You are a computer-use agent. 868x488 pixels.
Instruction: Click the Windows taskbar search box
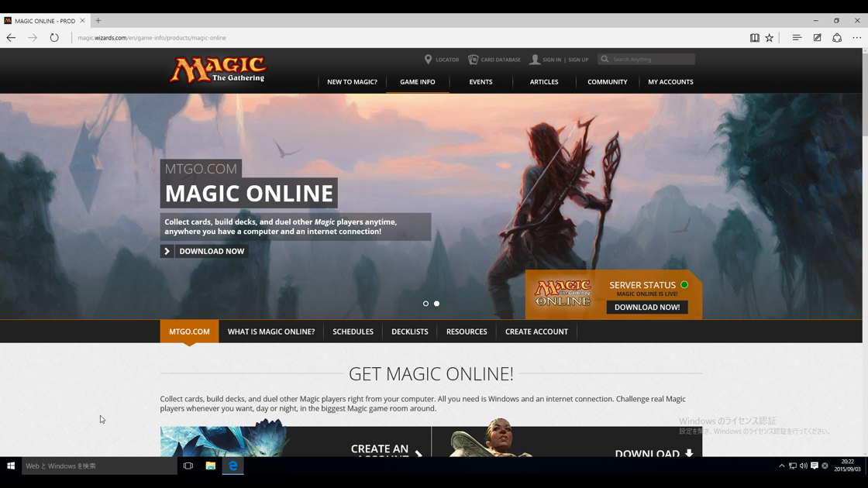pos(99,466)
